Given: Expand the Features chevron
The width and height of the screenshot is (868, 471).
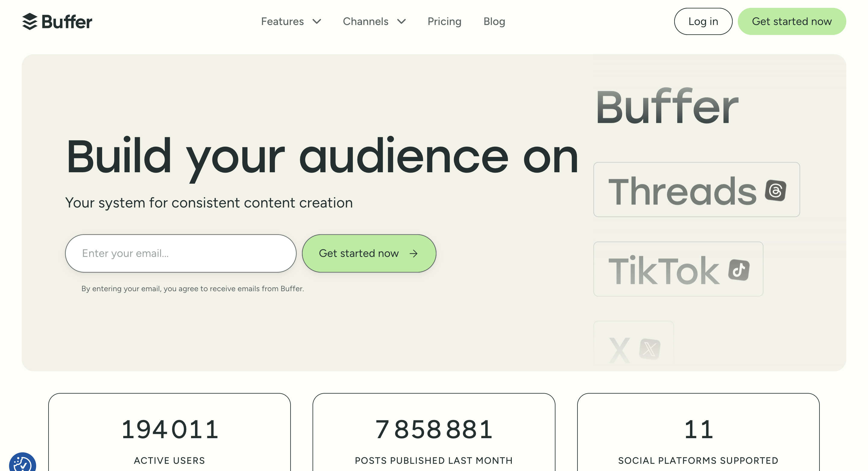Looking at the screenshot, I should (x=317, y=22).
